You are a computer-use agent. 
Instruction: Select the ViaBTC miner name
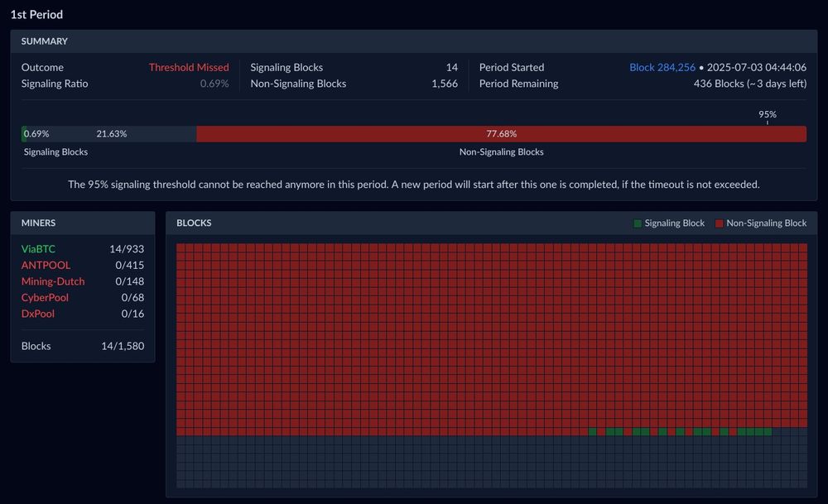pyautogui.click(x=38, y=248)
